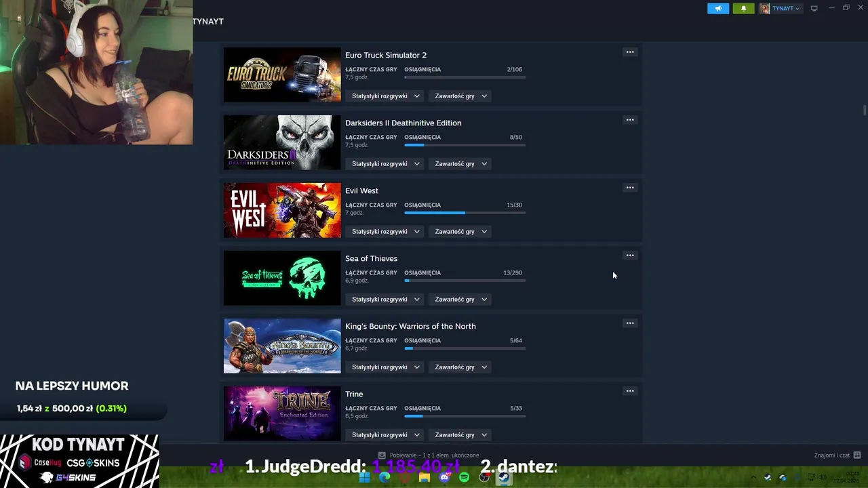Open King's Bounty: Warriors of the North link
The height and width of the screenshot is (488, 868).
(x=410, y=326)
